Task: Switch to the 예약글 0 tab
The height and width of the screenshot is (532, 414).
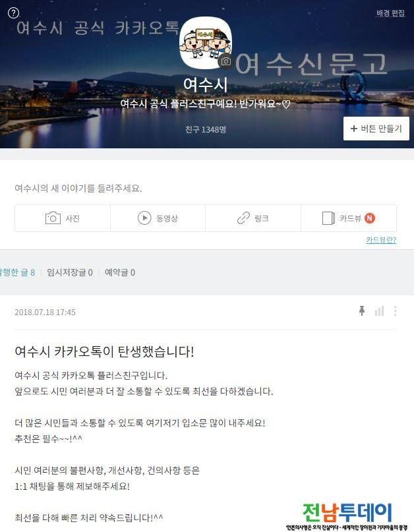Action: [x=120, y=272]
